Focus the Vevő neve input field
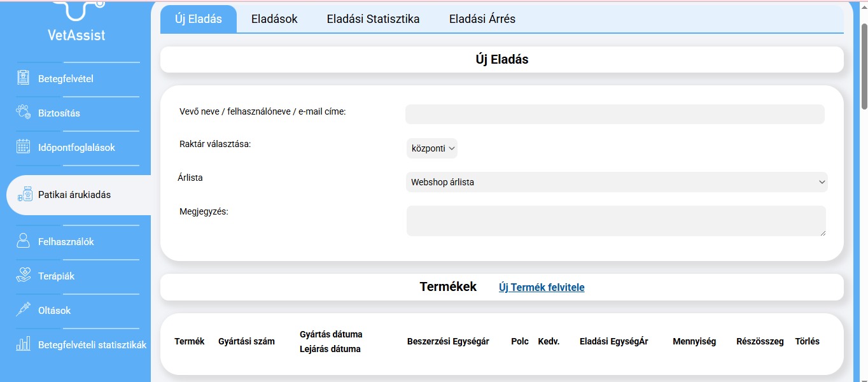The width and height of the screenshot is (868, 382). (x=615, y=115)
